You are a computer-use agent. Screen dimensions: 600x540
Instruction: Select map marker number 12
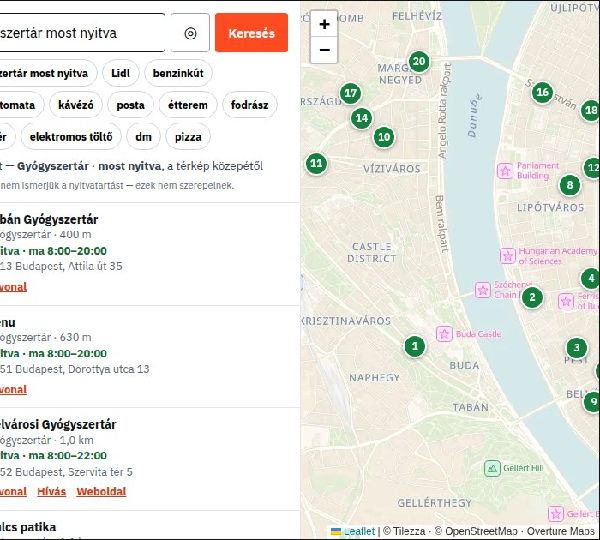[592, 168]
